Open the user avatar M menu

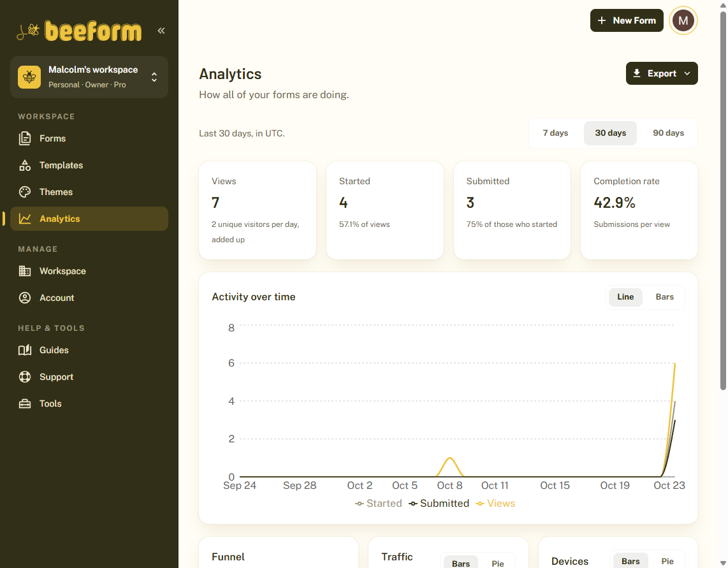point(683,20)
